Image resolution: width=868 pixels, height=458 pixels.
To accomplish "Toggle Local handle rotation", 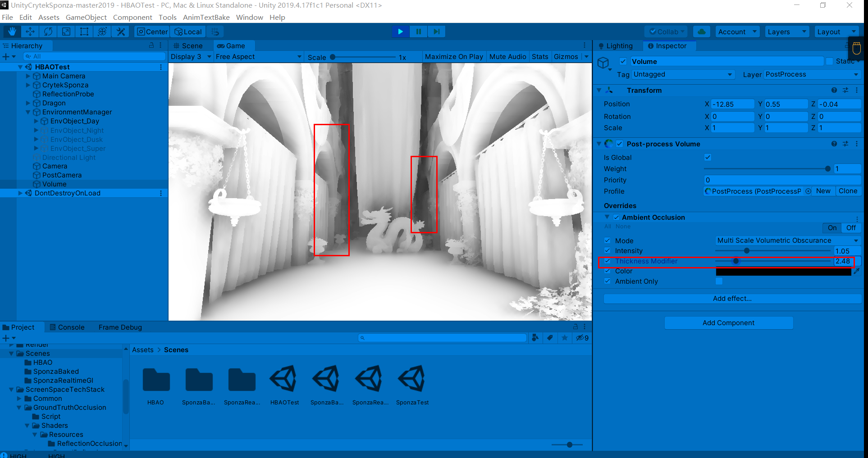I will tap(188, 32).
